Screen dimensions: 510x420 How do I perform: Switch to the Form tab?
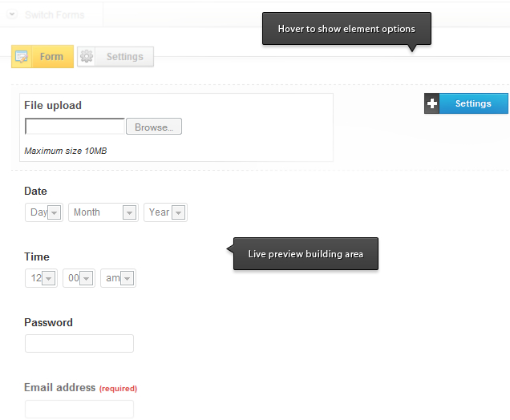pyautogui.click(x=42, y=57)
